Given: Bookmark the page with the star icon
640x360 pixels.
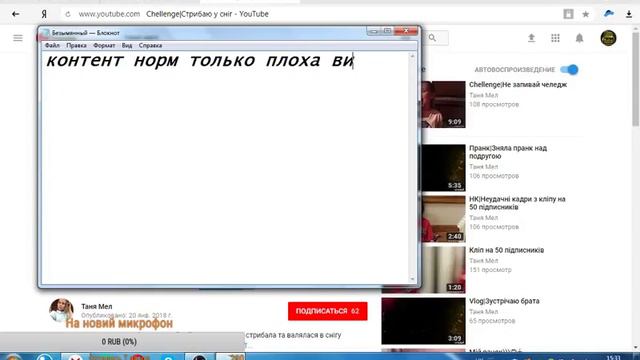Looking at the screenshot, I should tap(586, 14).
